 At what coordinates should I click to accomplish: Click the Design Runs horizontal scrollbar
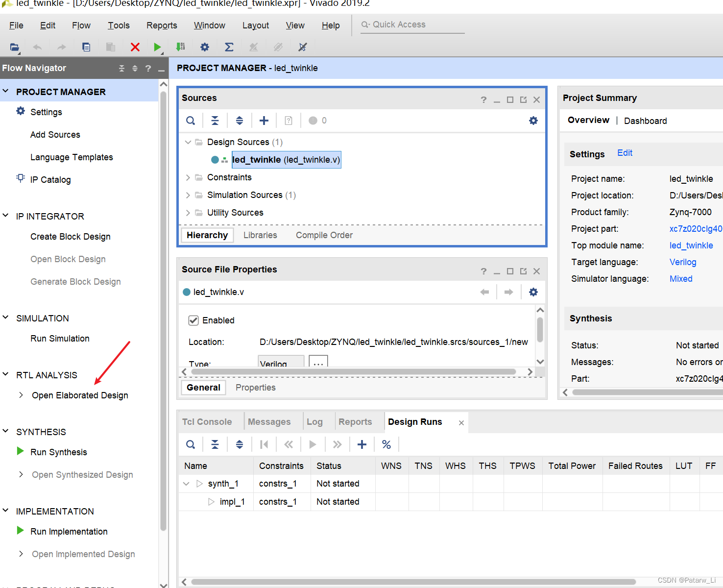[413, 582]
